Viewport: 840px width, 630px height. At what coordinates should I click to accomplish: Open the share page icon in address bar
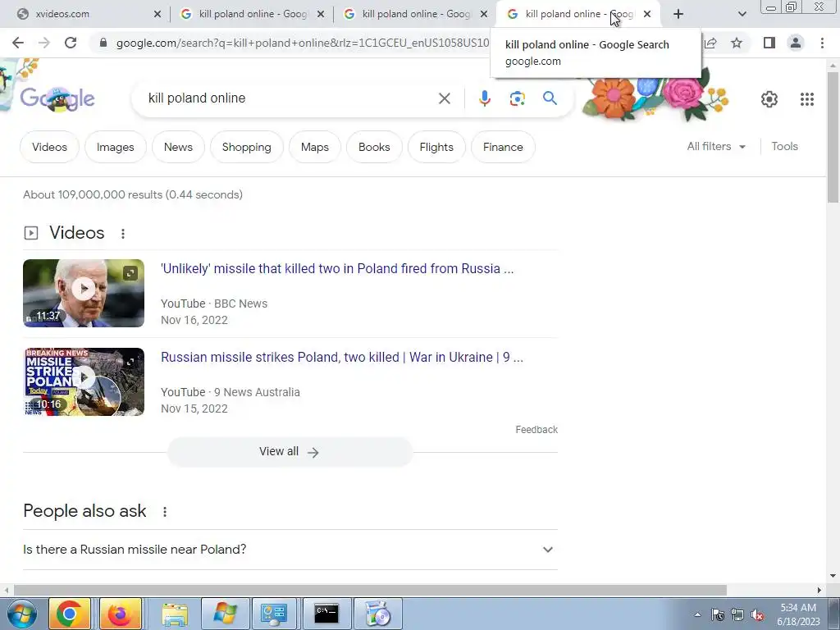tap(711, 43)
